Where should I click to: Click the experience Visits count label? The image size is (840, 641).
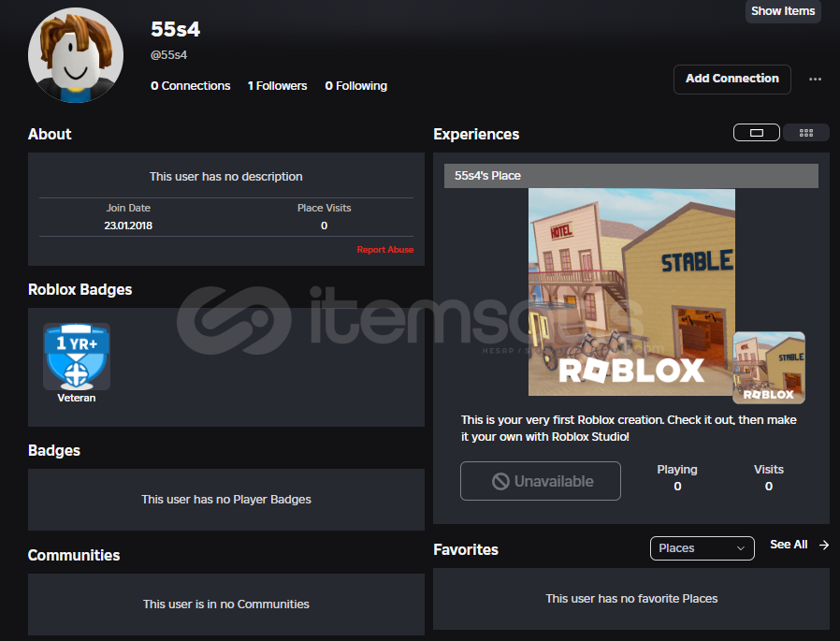[x=769, y=470]
